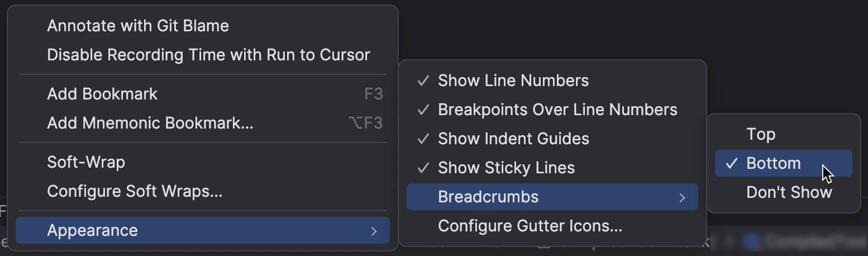Viewport: 868px width, 256px height.
Task: Choose Add Bookmark from the context menu
Action: coord(102,94)
